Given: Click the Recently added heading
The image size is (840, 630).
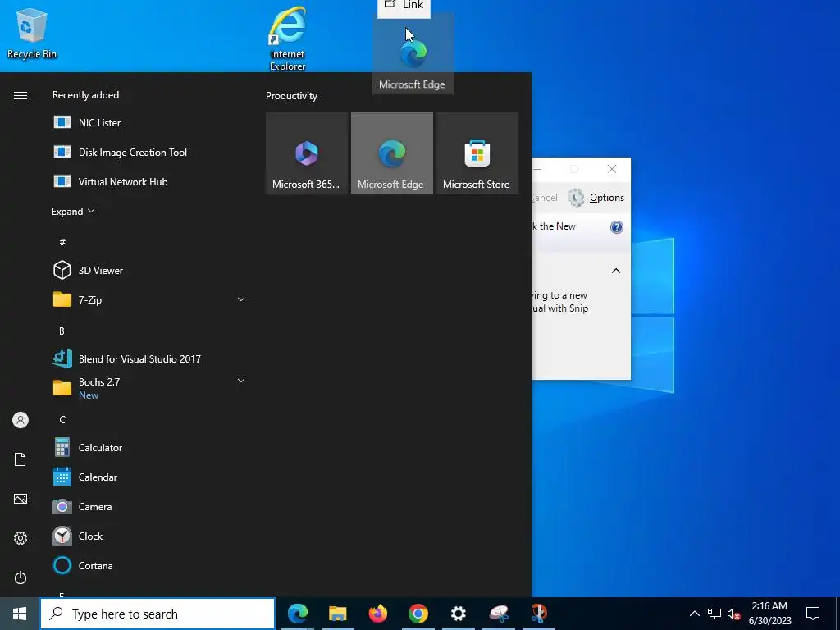Looking at the screenshot, I should coord(85,95).
